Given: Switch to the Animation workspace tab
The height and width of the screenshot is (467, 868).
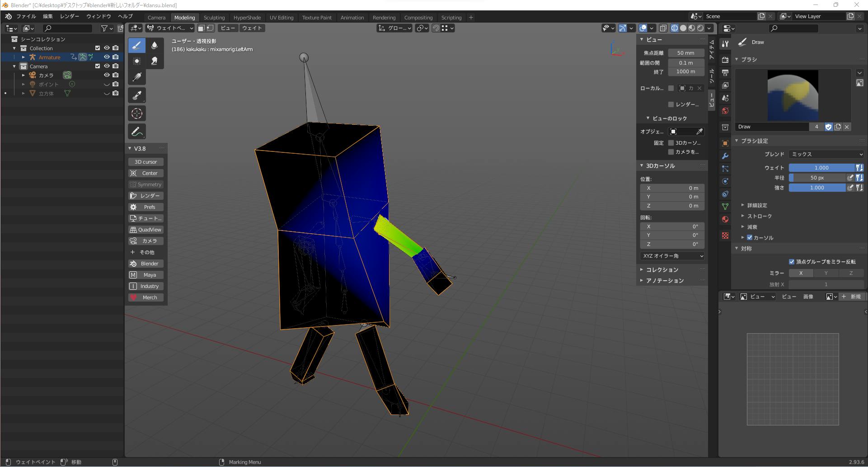Looking at the screenshot, I should pyautogui.click(x=352, y=18).
